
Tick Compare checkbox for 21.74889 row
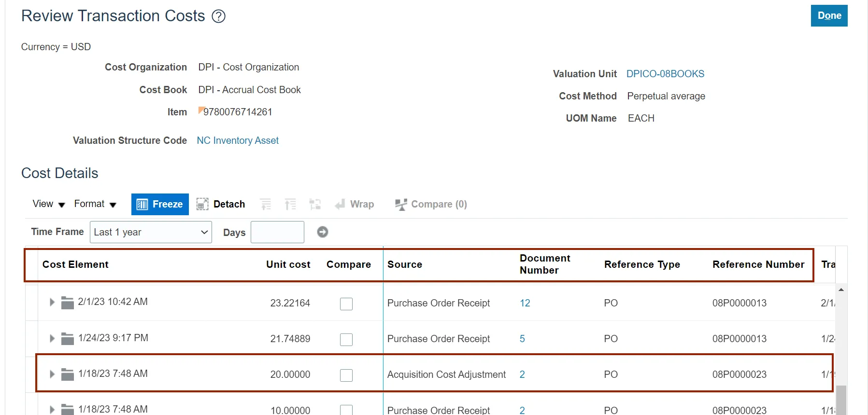point(346,339)
